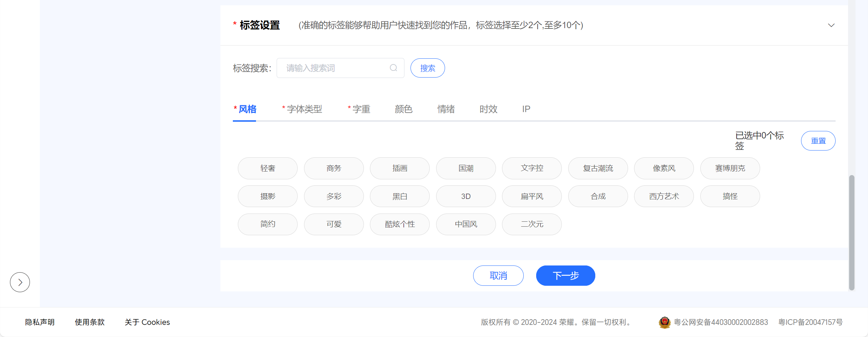The image size is (868, 337).
Task: Open the 隐私声明 footer link
Action: 40,322
